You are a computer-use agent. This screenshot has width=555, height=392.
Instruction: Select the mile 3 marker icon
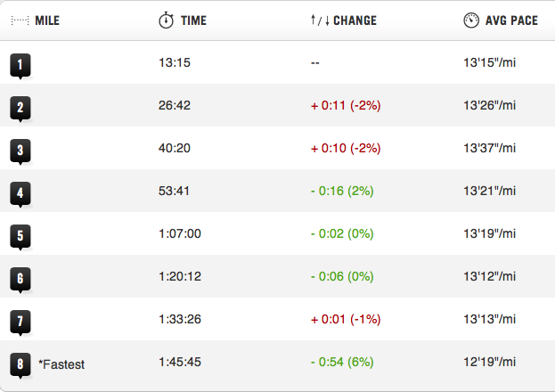pos(20,150)
